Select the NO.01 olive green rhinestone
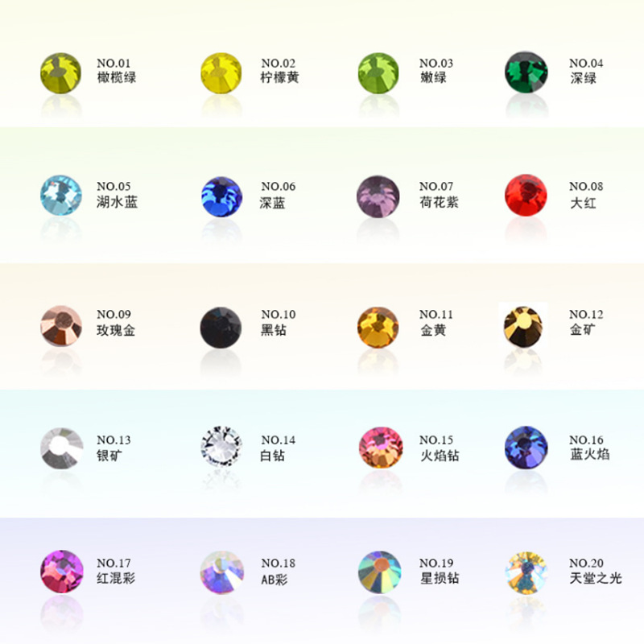 (61, 73)
